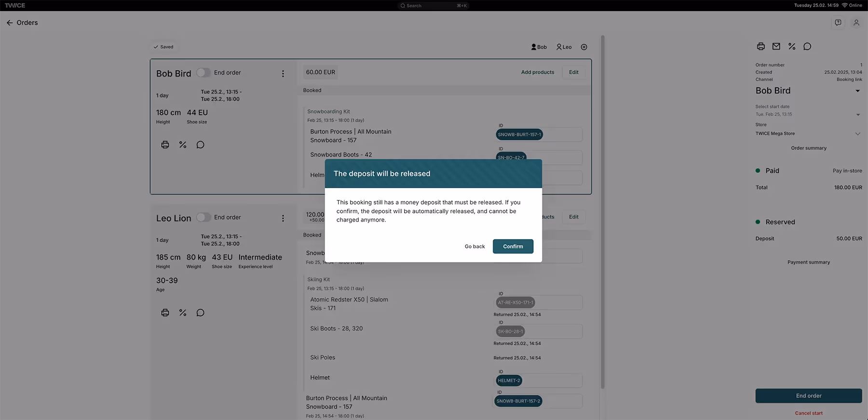The width and height of the screenshot is (868, 420).
Task: Click the Total 180.00 EUR amount
Action: (x=848, y=188)
